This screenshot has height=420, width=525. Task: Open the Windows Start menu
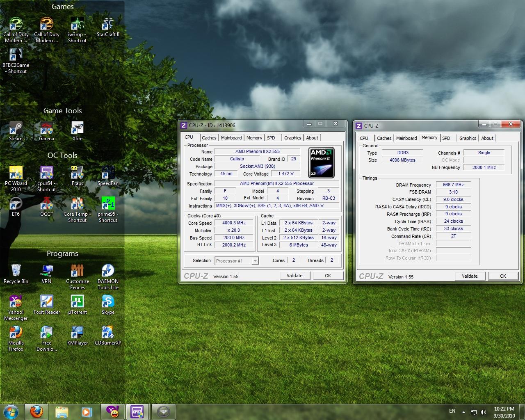click(11, 411)
